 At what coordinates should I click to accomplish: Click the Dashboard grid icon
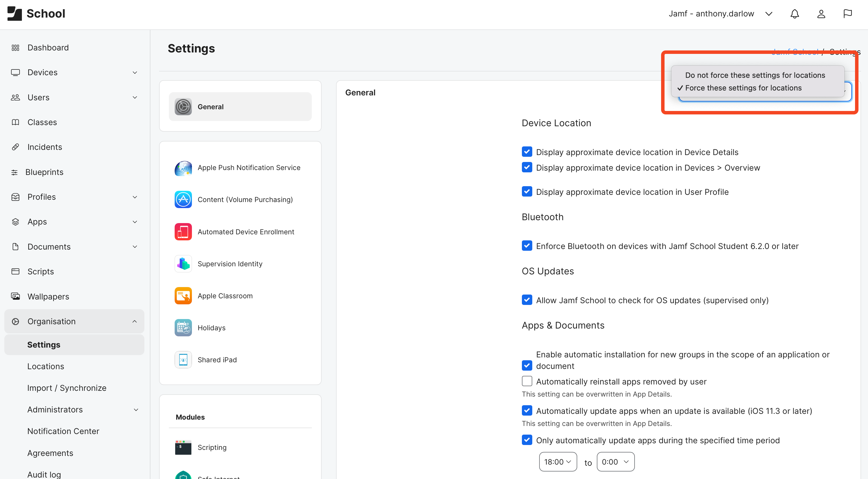(16, 48)
